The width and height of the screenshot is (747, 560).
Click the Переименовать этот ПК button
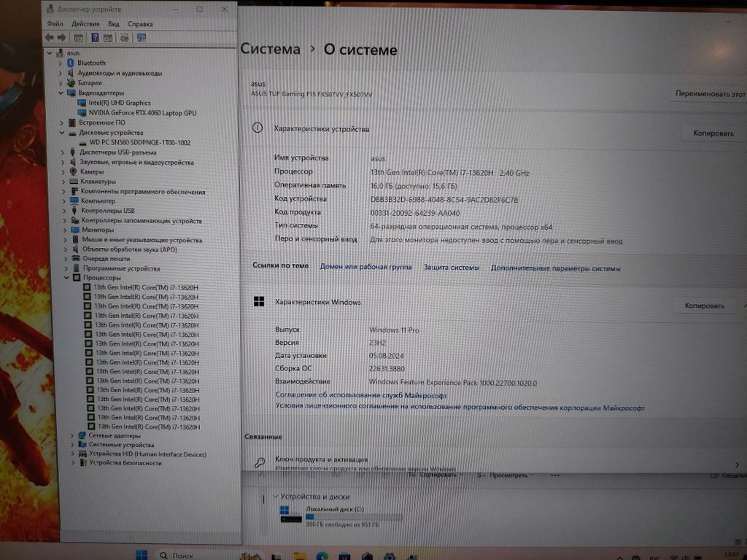709,94
